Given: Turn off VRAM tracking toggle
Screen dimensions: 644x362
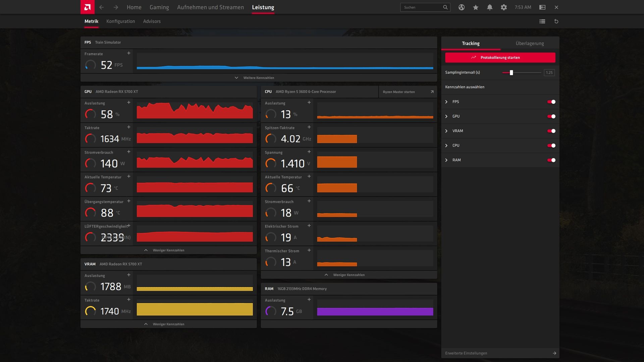Looking at the screenshot, I should pyautogui.click(x=551, y=131).
